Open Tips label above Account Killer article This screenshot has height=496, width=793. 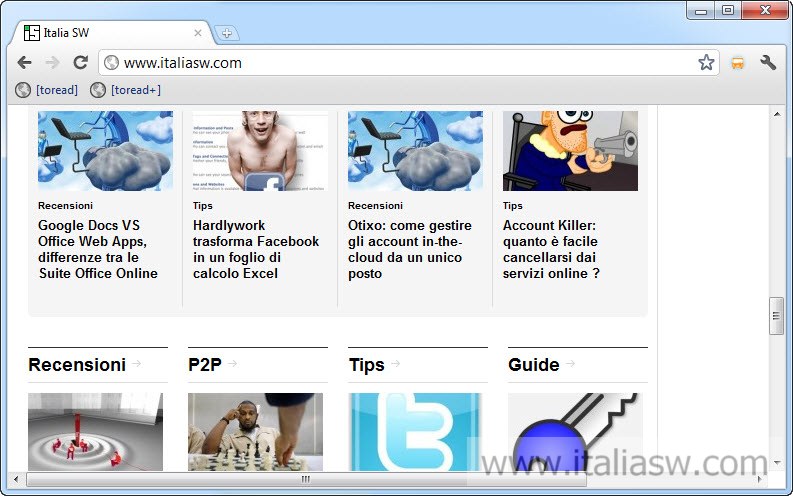[x=512, y=206]
